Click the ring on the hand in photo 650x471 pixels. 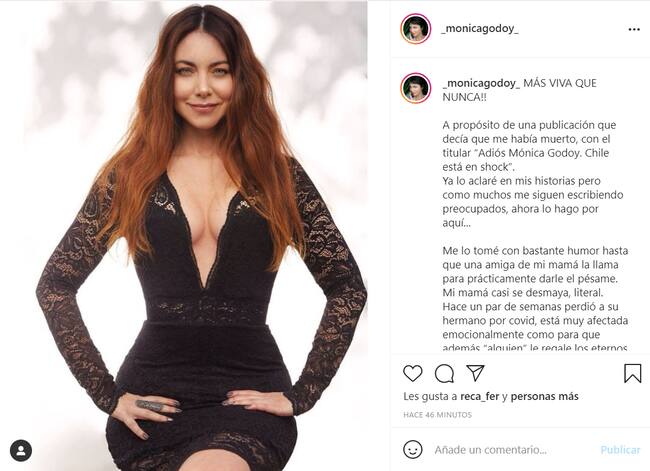(x=150, y=405)
